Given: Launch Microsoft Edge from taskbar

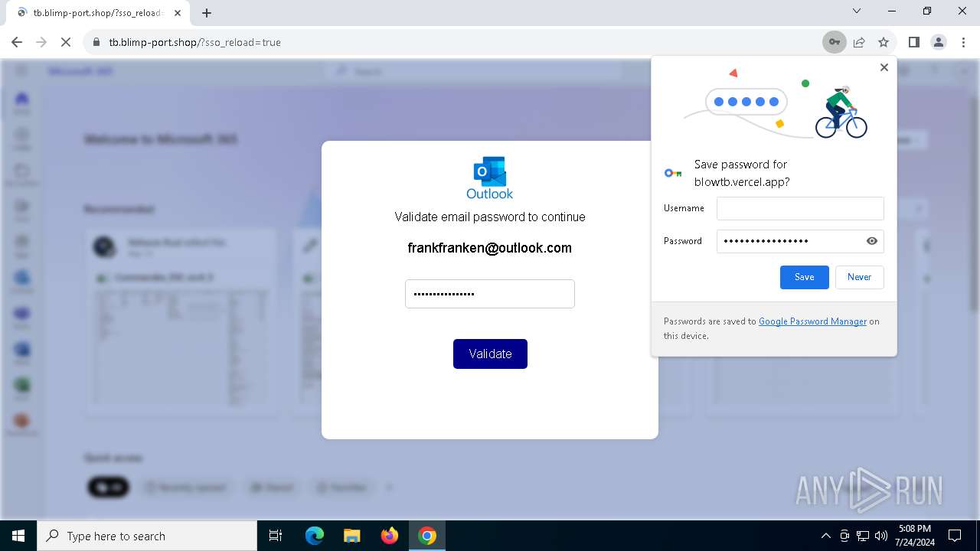Looking at the screenshot, I should (315, 536).
